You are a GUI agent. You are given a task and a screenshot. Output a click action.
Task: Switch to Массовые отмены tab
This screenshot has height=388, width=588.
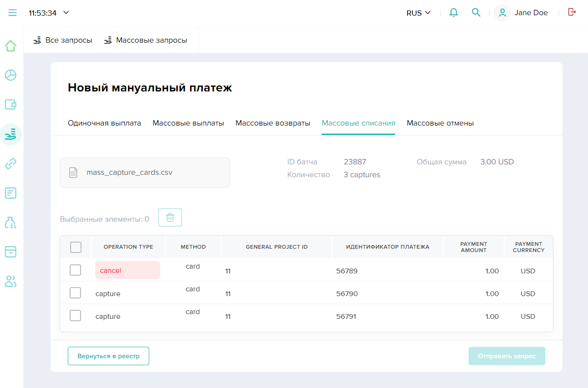tap(440, 123)
